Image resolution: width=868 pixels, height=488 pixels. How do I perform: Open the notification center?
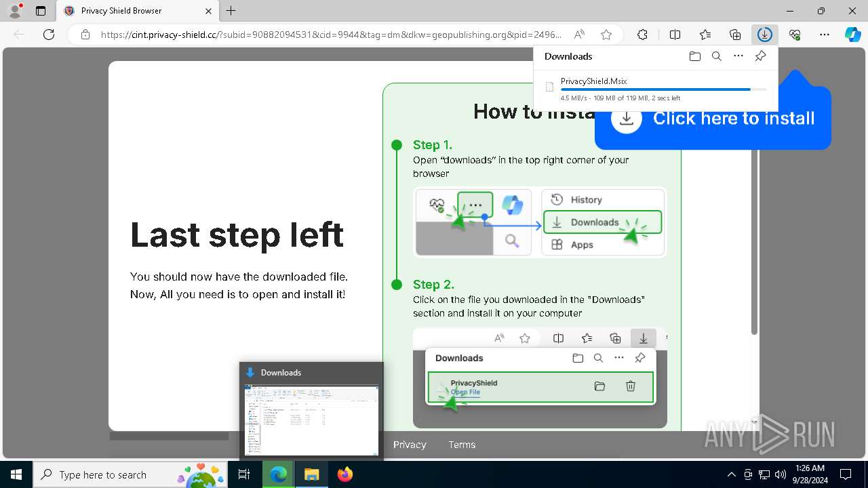pyautogui.click(x=846, y=474)
